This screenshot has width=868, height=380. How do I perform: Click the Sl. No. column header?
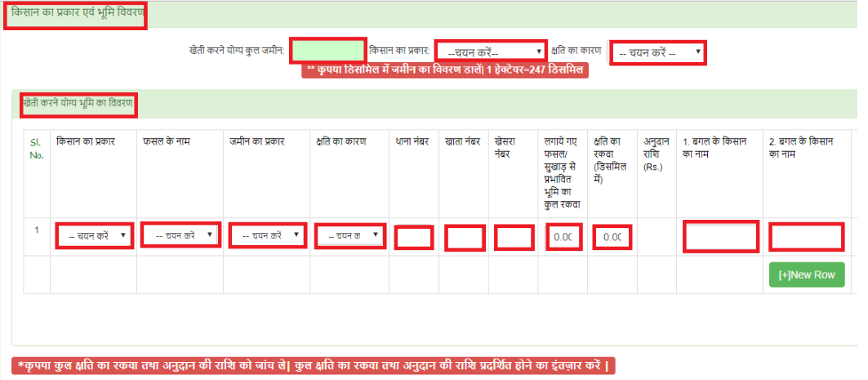[37, 149]
